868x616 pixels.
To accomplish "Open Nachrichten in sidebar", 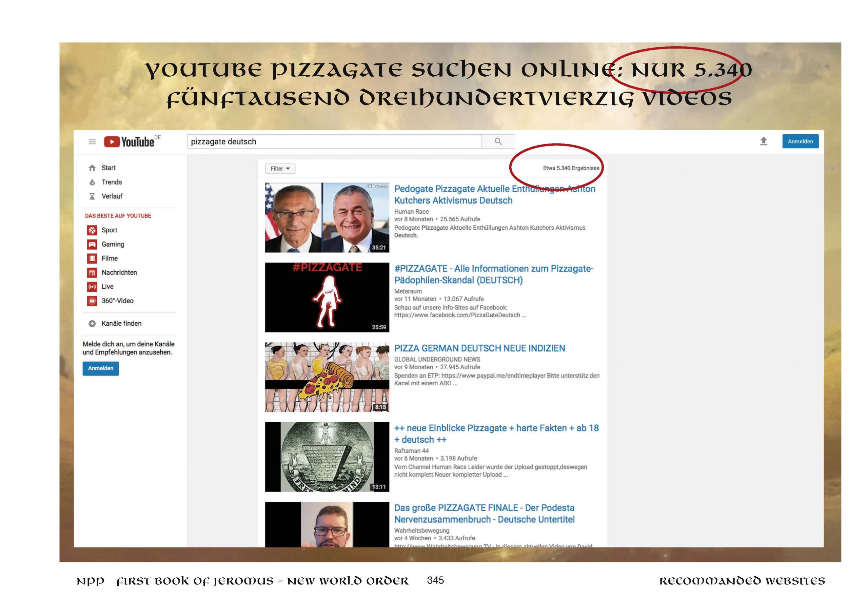I will tap(119, 273).
